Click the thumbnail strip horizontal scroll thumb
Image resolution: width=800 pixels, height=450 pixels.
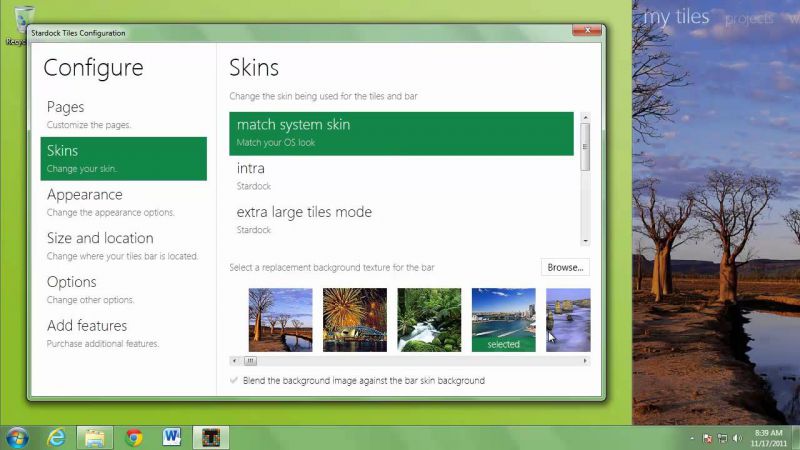click(x=250, y=361)
